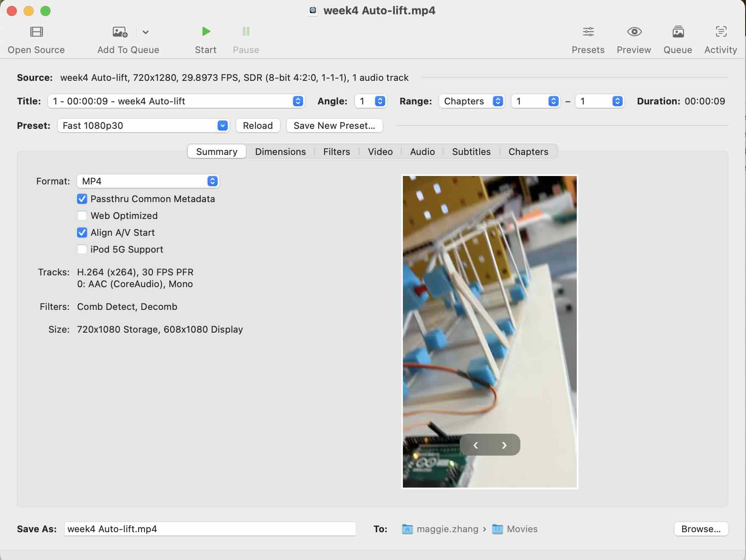This screenshot has width=746, height=560.
Task: Click the window title week4 Auto-lift.mp4
Action: [x=379, y=11]
